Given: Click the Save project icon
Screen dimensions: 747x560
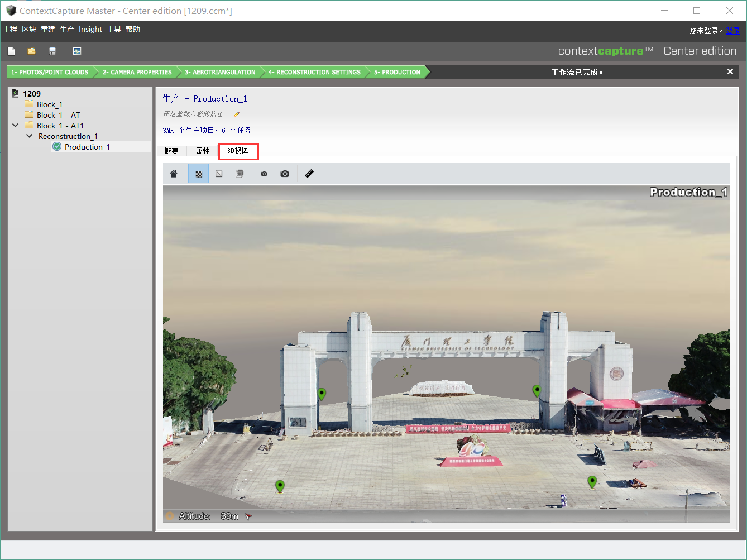Looking at the screenshot, I should click(x=52, y=51).
